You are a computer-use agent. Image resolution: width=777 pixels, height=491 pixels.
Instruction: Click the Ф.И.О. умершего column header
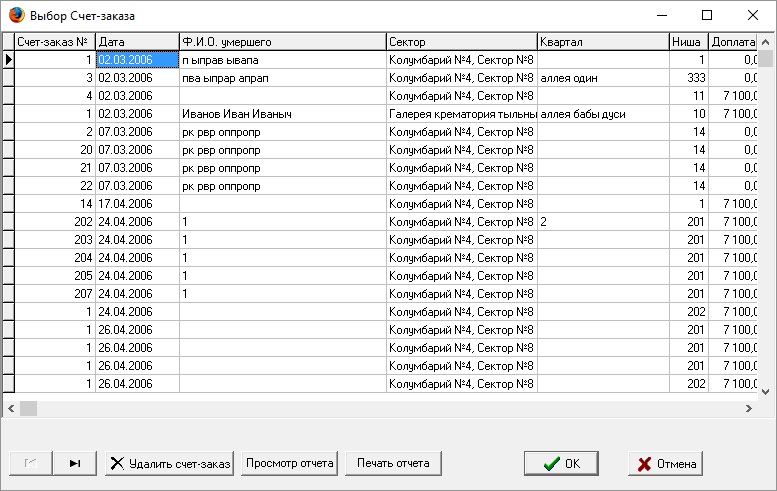click(282, 42)
